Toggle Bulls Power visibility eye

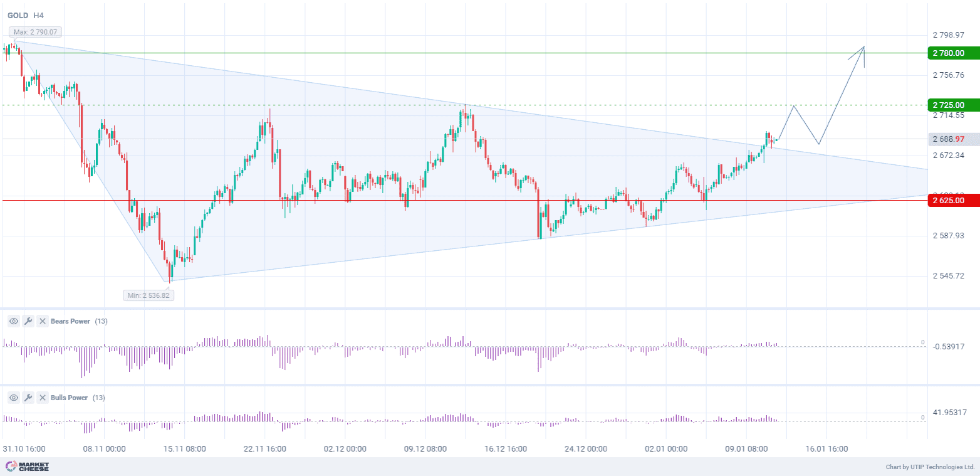pos(14,398)
